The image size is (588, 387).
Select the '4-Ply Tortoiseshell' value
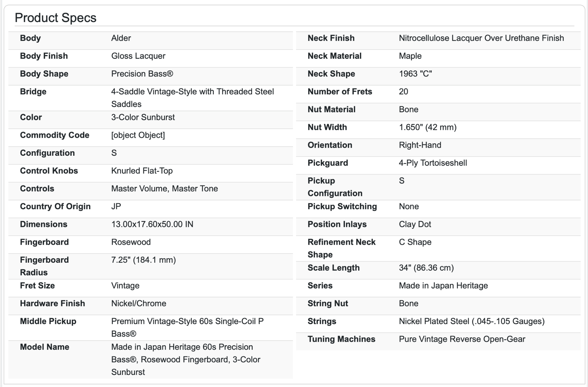(x=433, y=163)
